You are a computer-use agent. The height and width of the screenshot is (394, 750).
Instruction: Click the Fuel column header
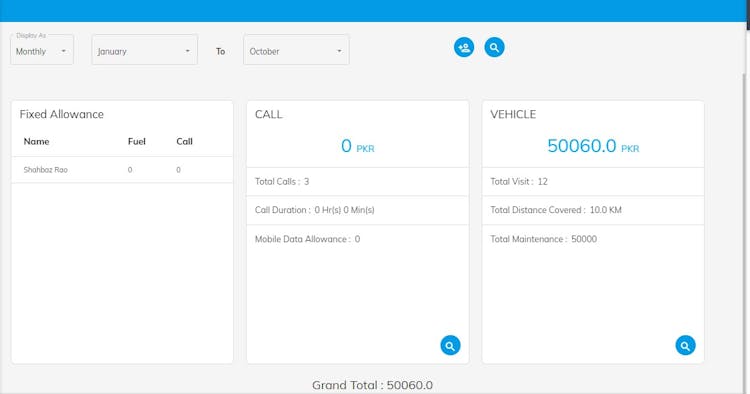[x=136, y=142]
